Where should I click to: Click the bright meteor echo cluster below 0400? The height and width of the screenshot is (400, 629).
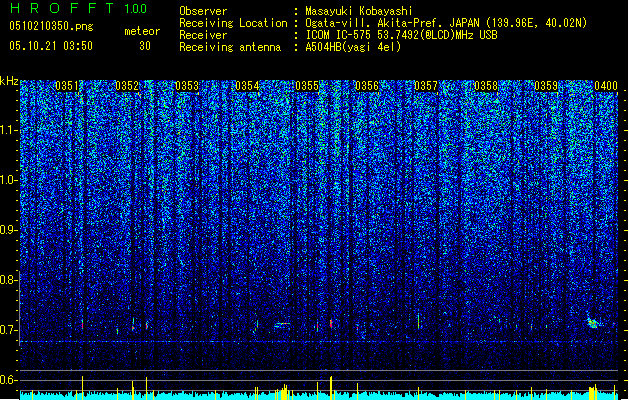(593, 323)
